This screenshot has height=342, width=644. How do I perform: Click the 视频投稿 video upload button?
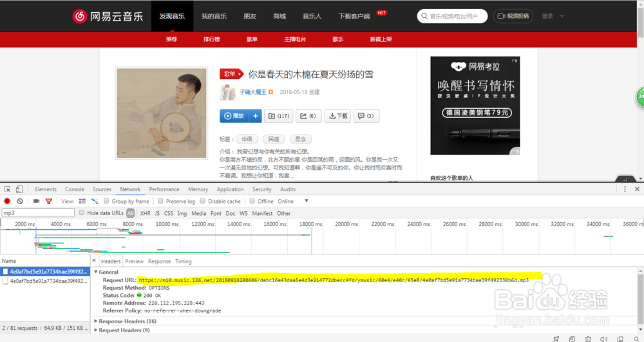(x=513, y=16)
